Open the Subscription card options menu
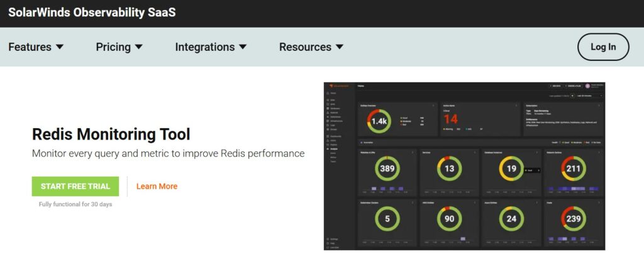Screen dimensions: 644x266 click(x=599, y=106)
